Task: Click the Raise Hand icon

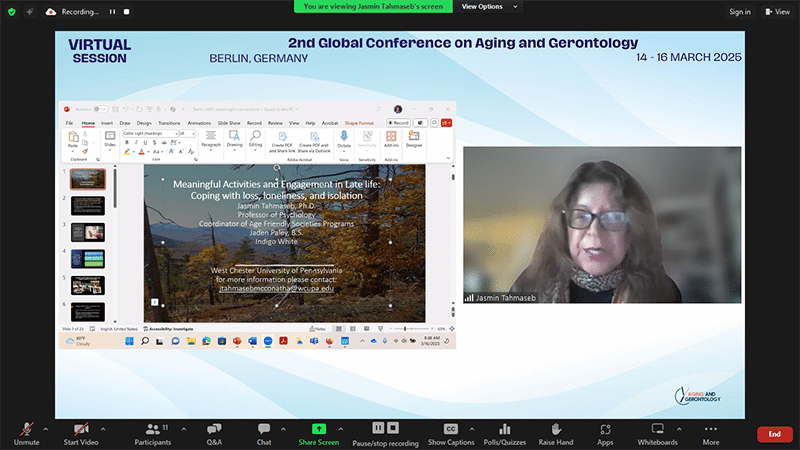Action: [x=556, y=428]
